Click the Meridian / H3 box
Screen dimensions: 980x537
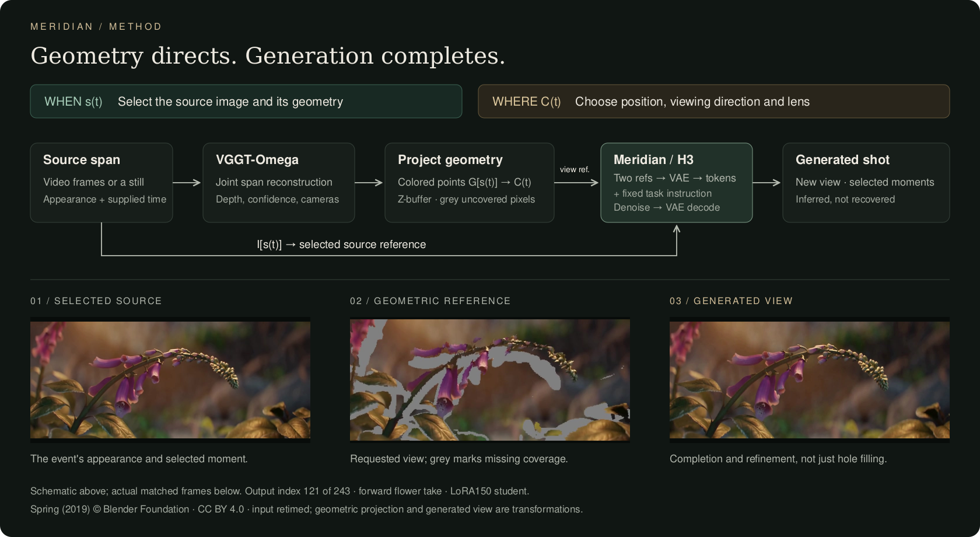click(x=677, y=183)
